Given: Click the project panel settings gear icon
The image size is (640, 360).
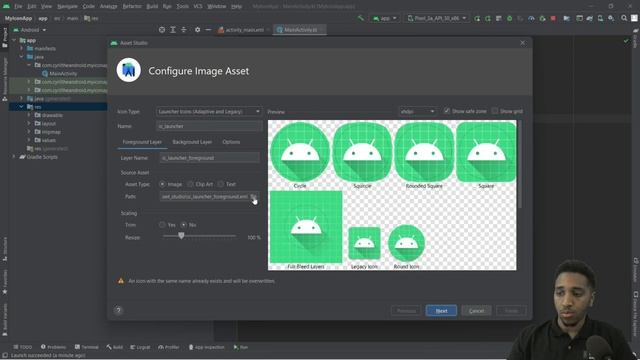Looking at the screenshot, I should tap(198, 30).
